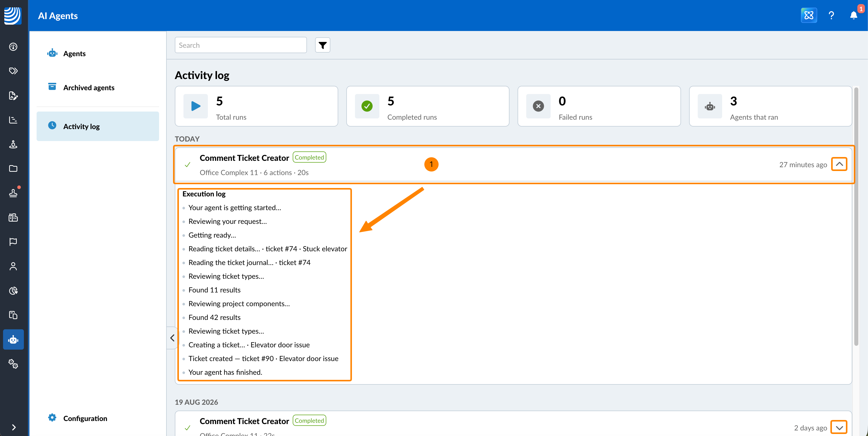Image resolution: width=868 pixels, height=436 pixels.
Task: Click the Total runs stat card
Action: [256, 106]
